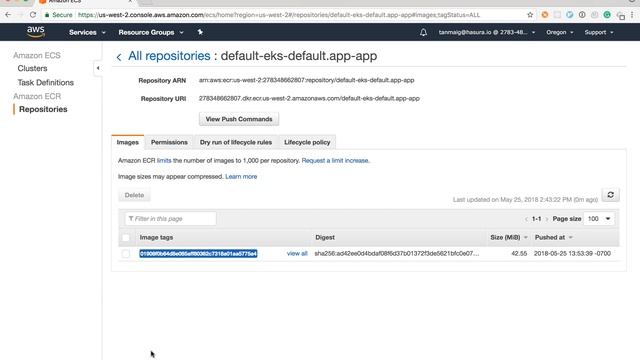
Task: Click the green circular extension icon
Action: [x=607, y=15]
